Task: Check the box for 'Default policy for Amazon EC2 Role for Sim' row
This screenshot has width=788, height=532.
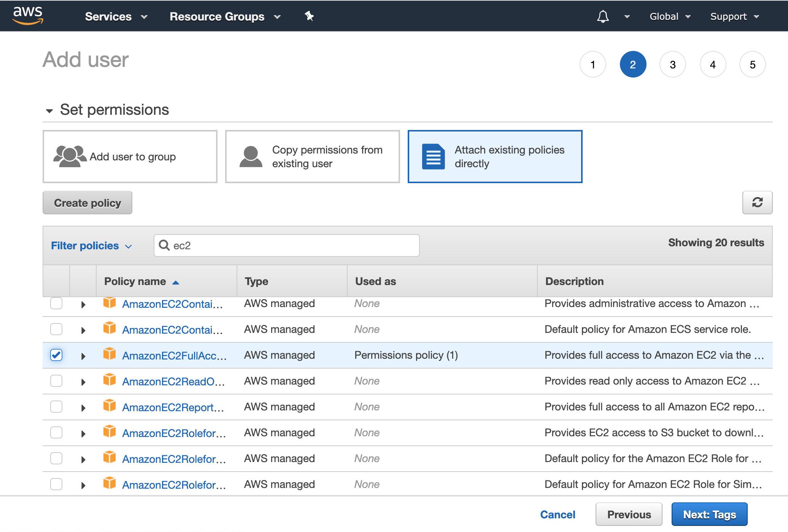Action: tap(56, 484)
